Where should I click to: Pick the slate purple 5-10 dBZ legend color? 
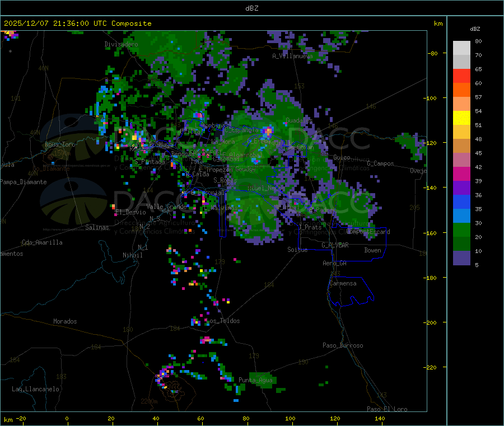click(x=461, y=258)
